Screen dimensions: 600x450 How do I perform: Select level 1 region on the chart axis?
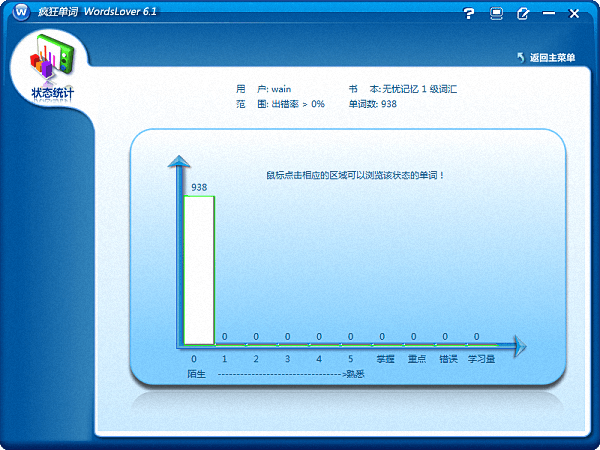(224, 358)
